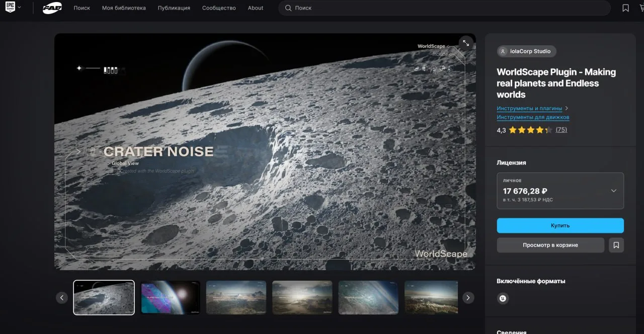Open Инструменты для движков category link
The width and height of the screenshot is (644, 334).
[533, 117]
